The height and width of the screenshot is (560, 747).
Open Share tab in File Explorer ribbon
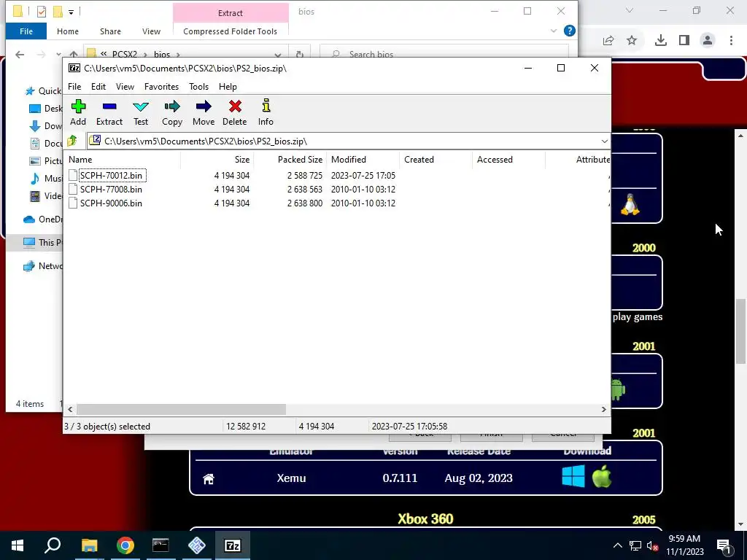tap(110, 31)
